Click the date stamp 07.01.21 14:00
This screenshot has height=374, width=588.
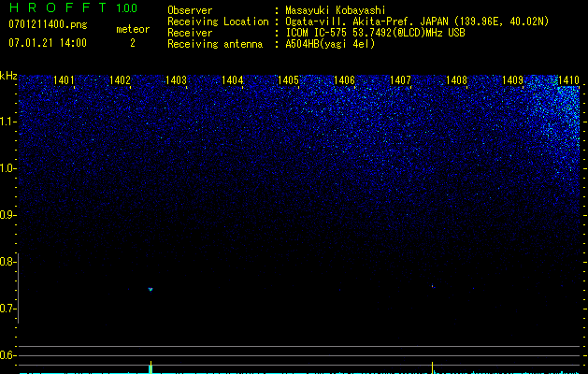pos(48,43)
